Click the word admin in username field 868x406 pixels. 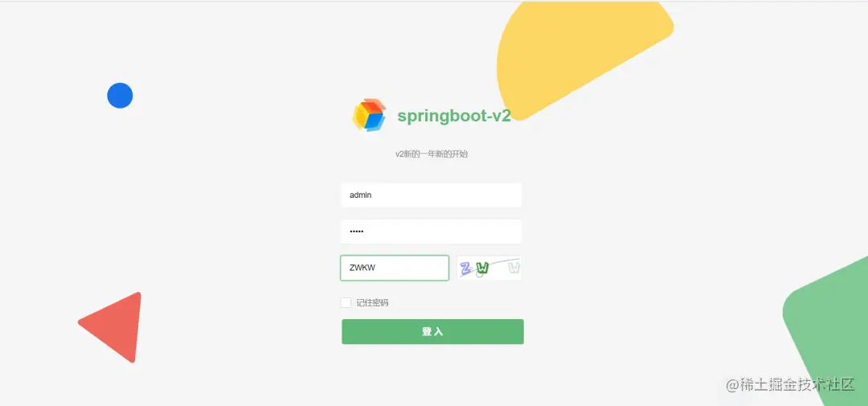[360, 195]
